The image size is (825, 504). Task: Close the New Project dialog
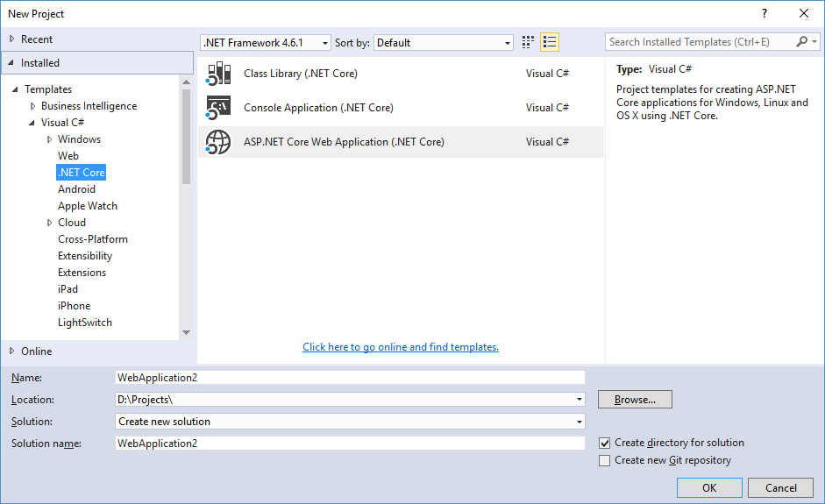point(804,14)
